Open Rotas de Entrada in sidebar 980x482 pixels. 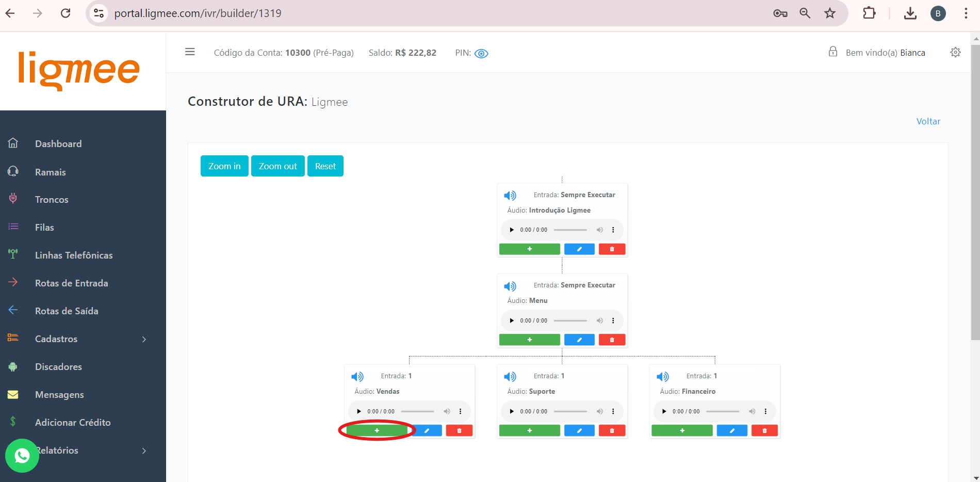click(x=71, y=283)
